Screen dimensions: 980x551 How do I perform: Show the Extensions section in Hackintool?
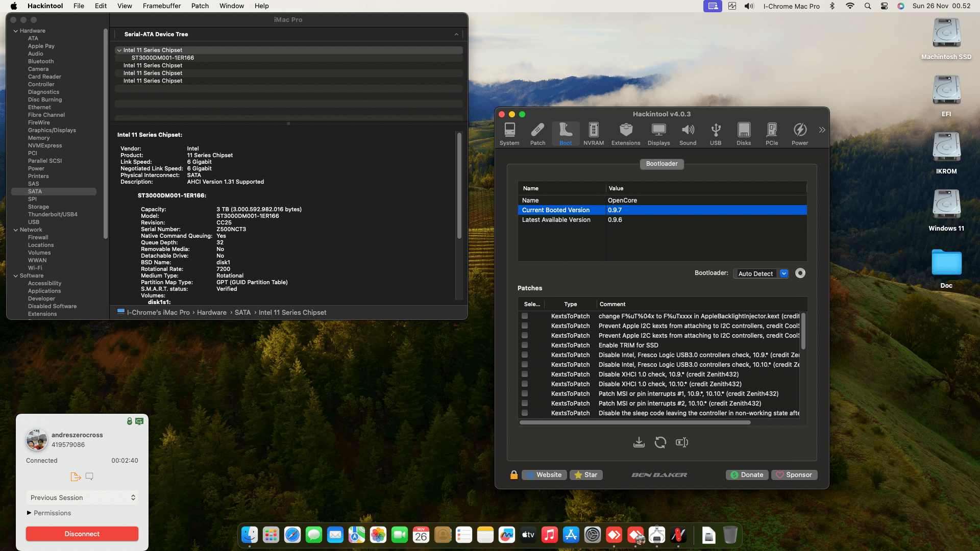pyautogui.click(x=626, y=134)
